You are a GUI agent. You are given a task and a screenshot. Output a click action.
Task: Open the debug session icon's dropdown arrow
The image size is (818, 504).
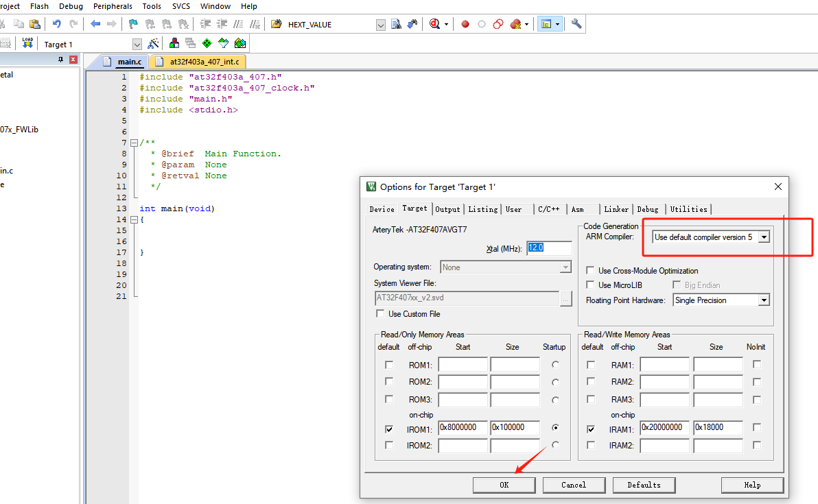(446, 25)
